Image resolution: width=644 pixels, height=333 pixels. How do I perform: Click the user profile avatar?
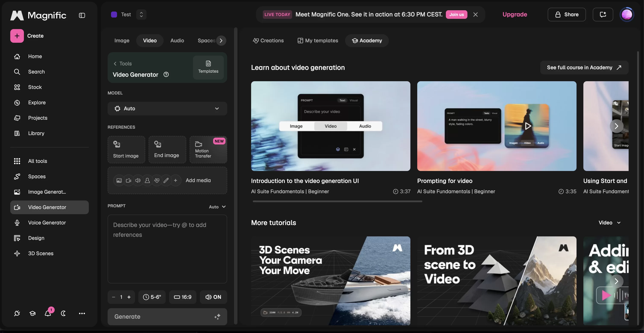[626, 15]
